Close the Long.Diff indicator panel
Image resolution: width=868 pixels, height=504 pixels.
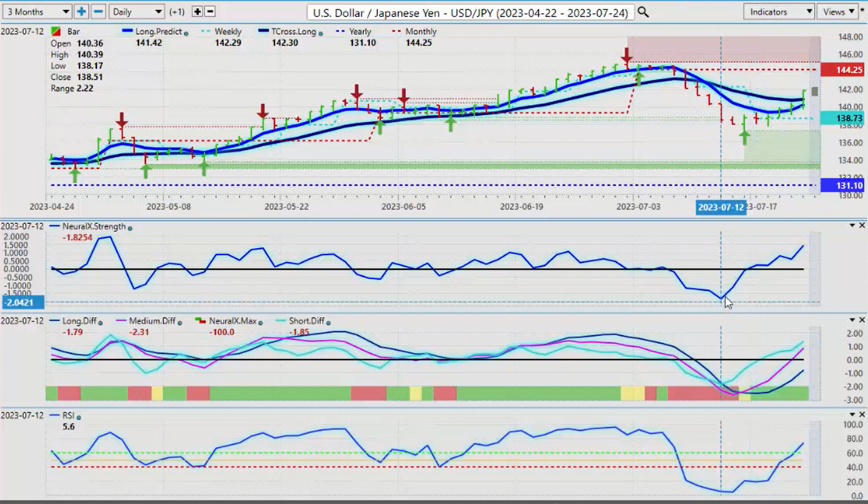click(x=862, y=320)
